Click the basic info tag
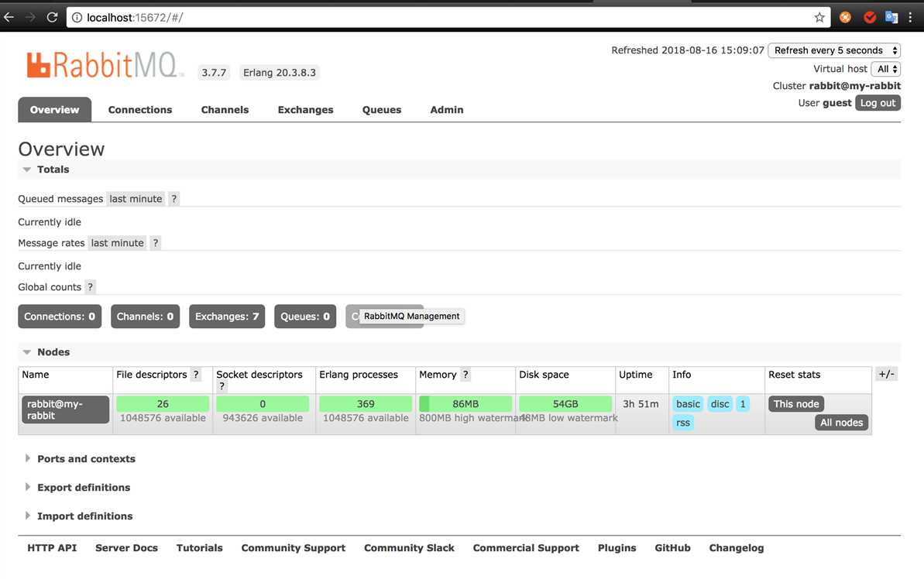Image resolution: width=924 pixels, height=579 pixels. (x=688, y=404)
